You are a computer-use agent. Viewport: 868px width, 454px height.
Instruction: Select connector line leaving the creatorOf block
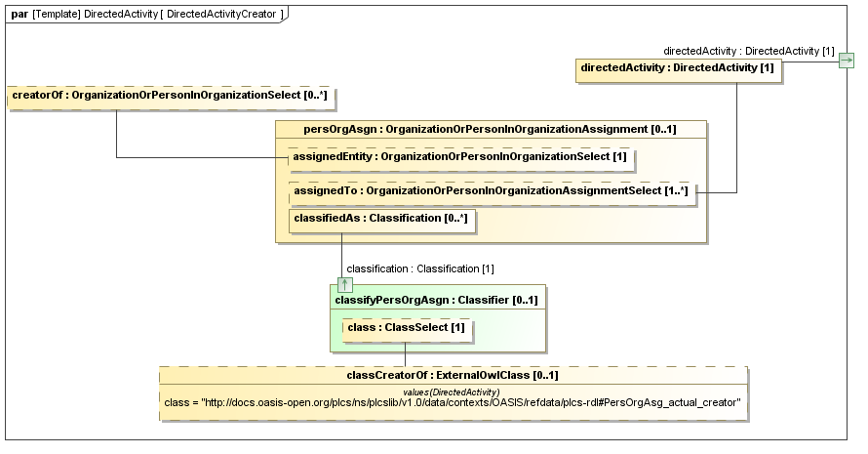116,132
